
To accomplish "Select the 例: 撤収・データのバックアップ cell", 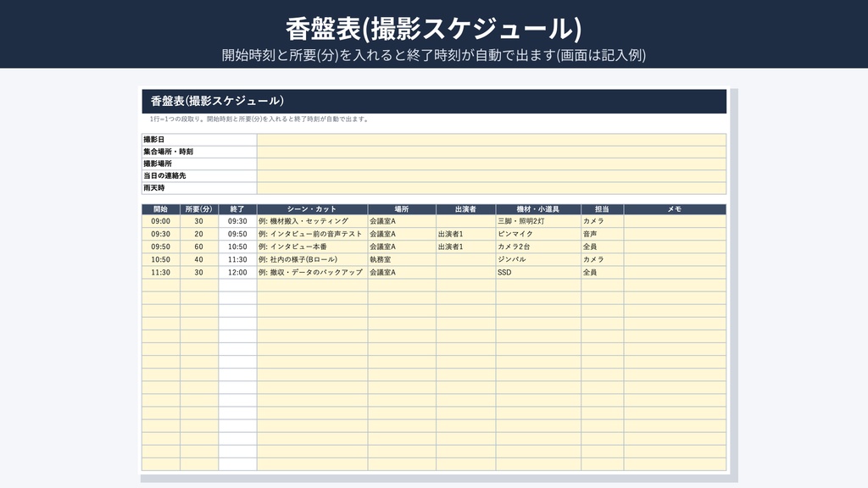I will pos(312,272).
